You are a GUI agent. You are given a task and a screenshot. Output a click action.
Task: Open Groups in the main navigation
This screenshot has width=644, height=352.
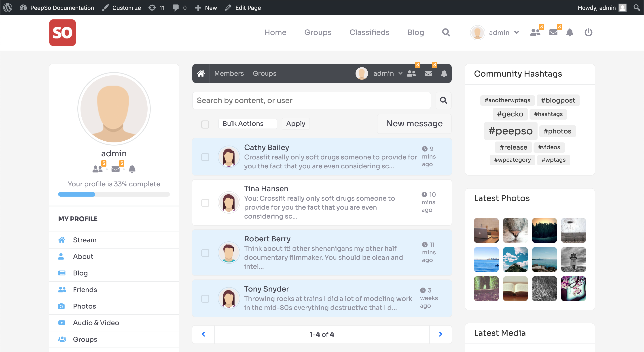(x=318, y=32)
